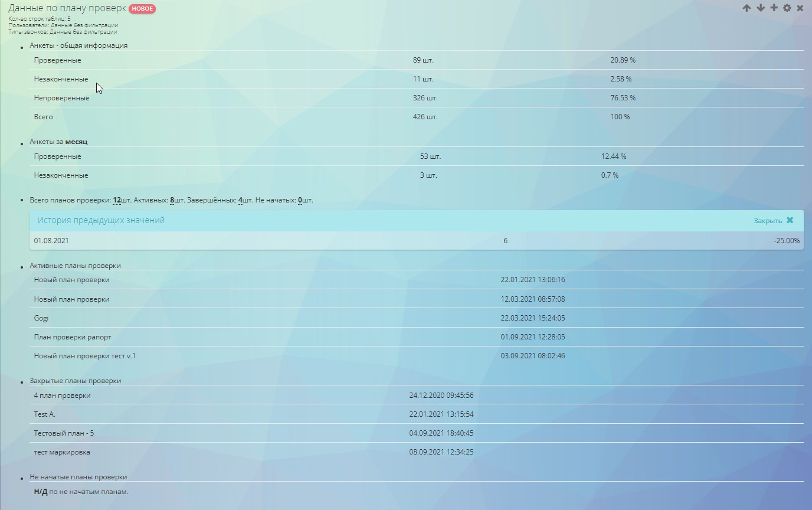Click the plus icon in the widget header
The height and width of the screenshot is (510, 812).
[774, 8]
